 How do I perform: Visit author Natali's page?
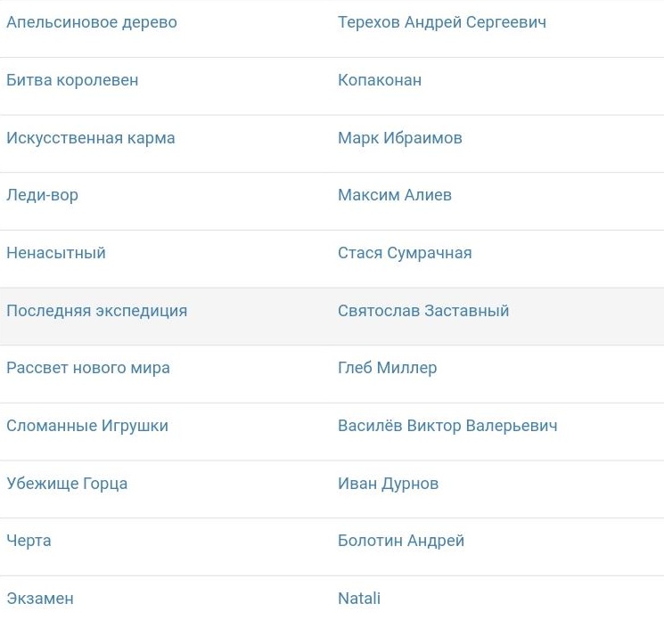point(359,599)
